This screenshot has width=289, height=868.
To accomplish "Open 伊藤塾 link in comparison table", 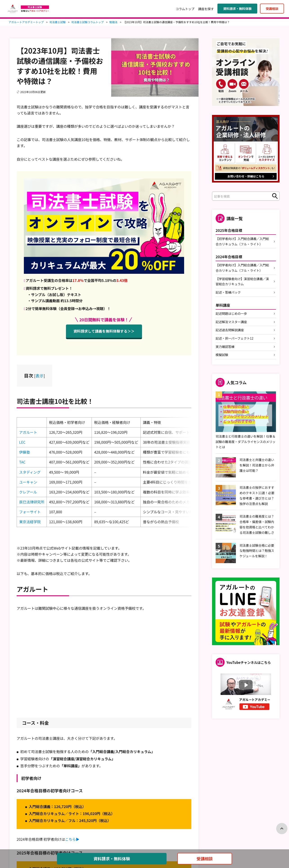I will coord(25,452).
